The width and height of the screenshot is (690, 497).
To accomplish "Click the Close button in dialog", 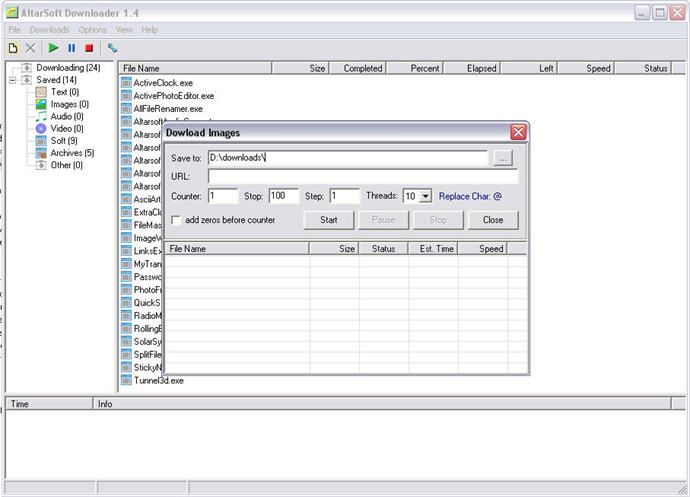I will tap(492, 220).
